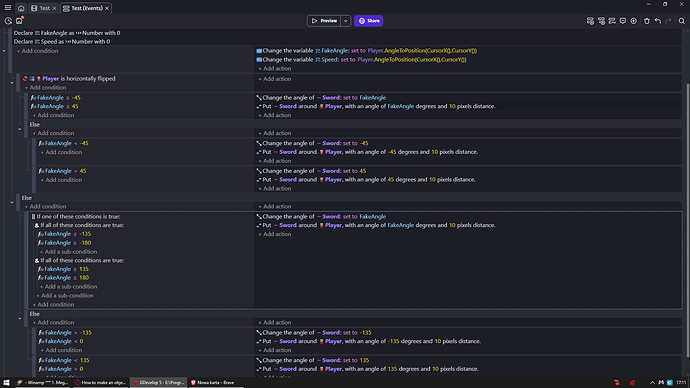
Task: Click the inverted-condition icon before Player
Action: tap(25, 79)
